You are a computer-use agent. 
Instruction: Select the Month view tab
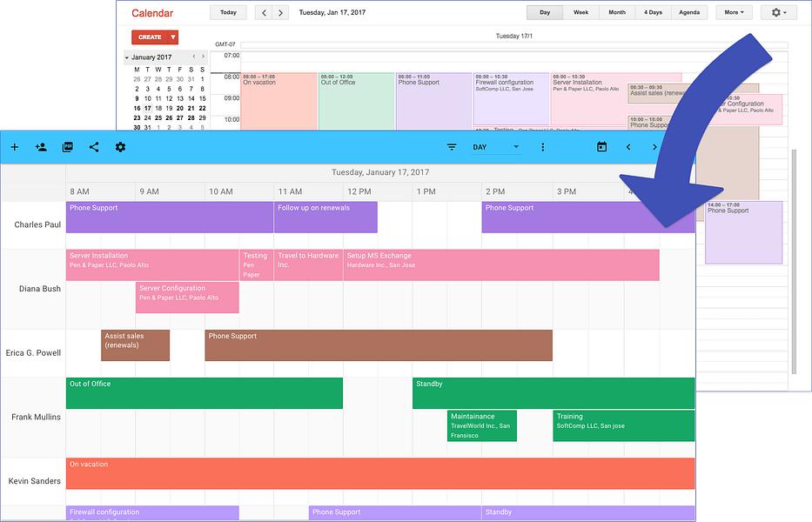(617, 12)
